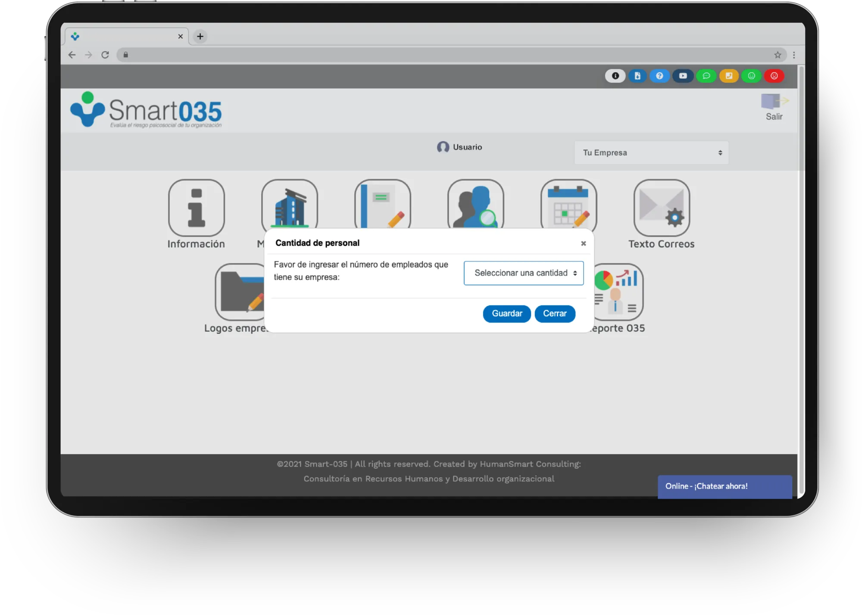This screenshot has height=616, width=862.
Task: Open the Reporte 035 chart tile
Action: click(619, 292)
